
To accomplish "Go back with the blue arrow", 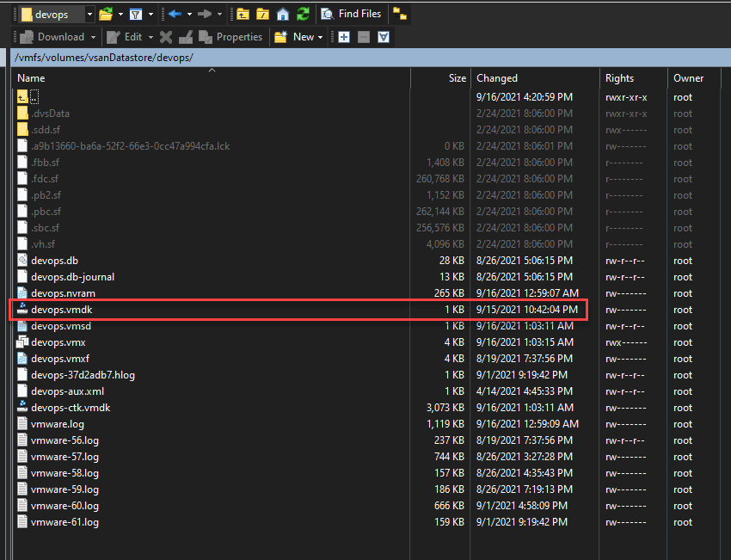I will [x=175, y=14].
